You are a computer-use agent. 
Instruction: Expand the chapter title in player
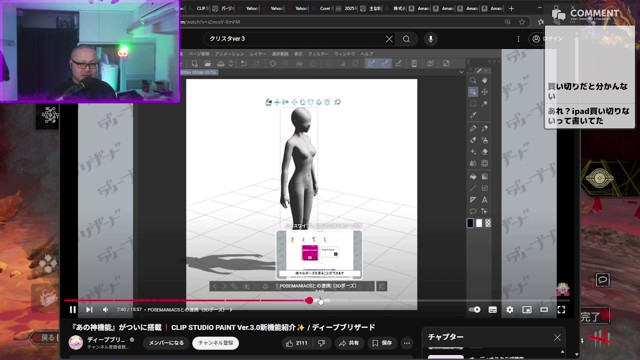(190, 310)
